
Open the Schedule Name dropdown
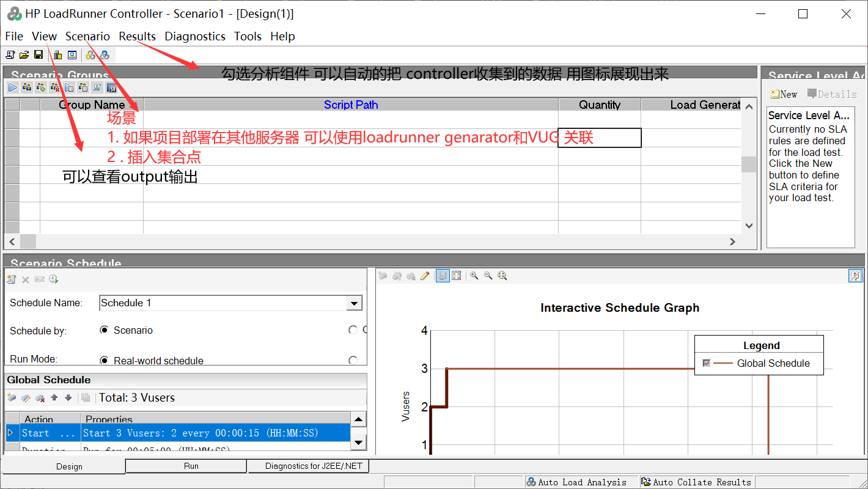click(x=355, y=303)
